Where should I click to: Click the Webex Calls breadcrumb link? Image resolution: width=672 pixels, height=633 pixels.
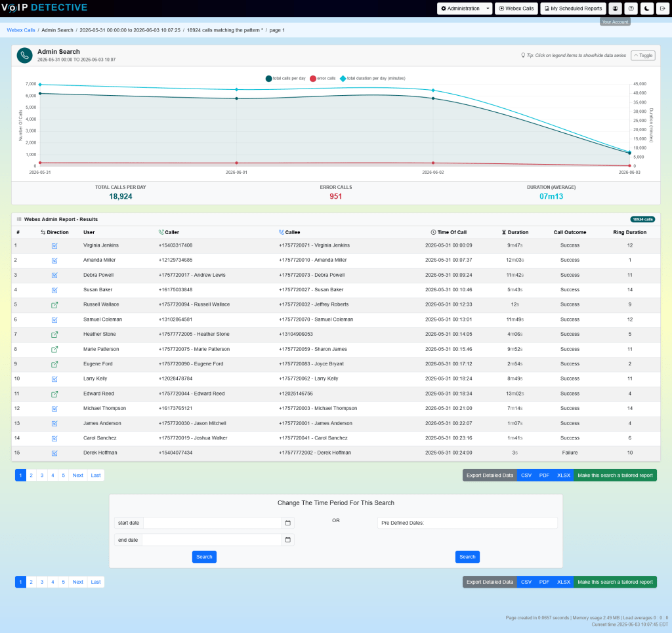point(21,30)
